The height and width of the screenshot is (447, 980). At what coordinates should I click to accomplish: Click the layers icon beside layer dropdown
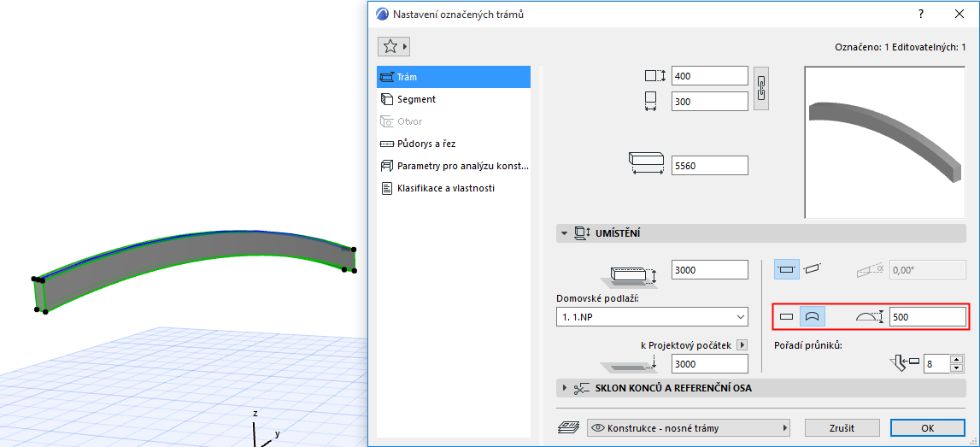pyautogui.click(x=569, y=428)
